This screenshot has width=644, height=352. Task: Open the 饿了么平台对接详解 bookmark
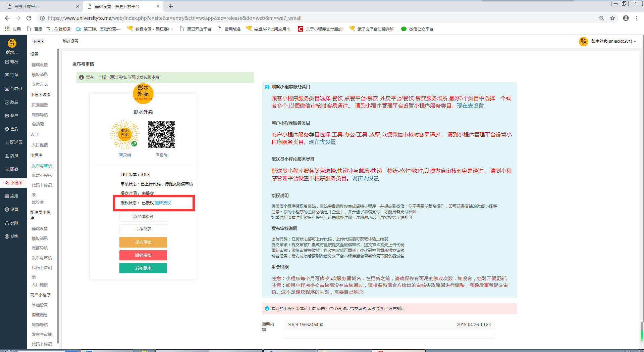[372, 29]
